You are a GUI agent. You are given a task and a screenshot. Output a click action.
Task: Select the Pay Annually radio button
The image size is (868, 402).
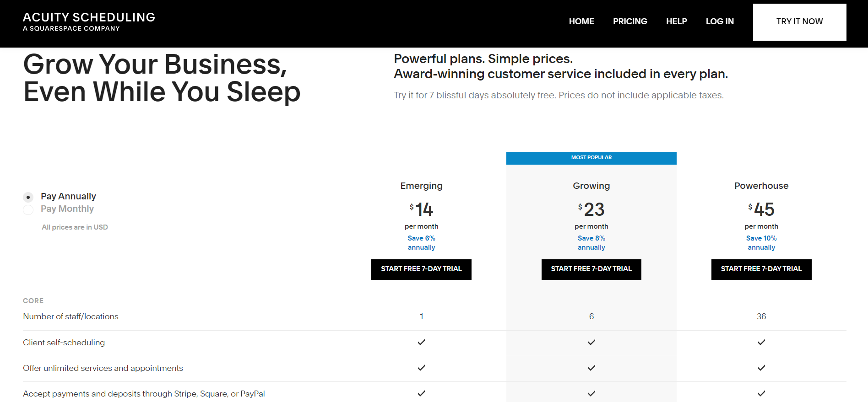[28, 197]
